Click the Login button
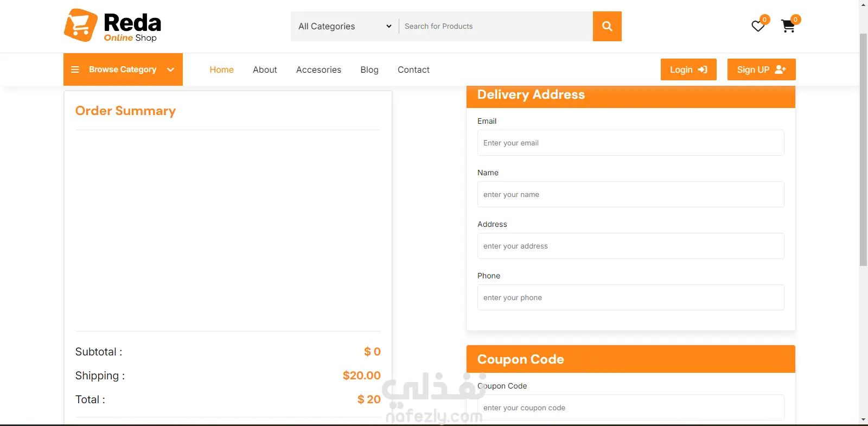 click(688, 69)
